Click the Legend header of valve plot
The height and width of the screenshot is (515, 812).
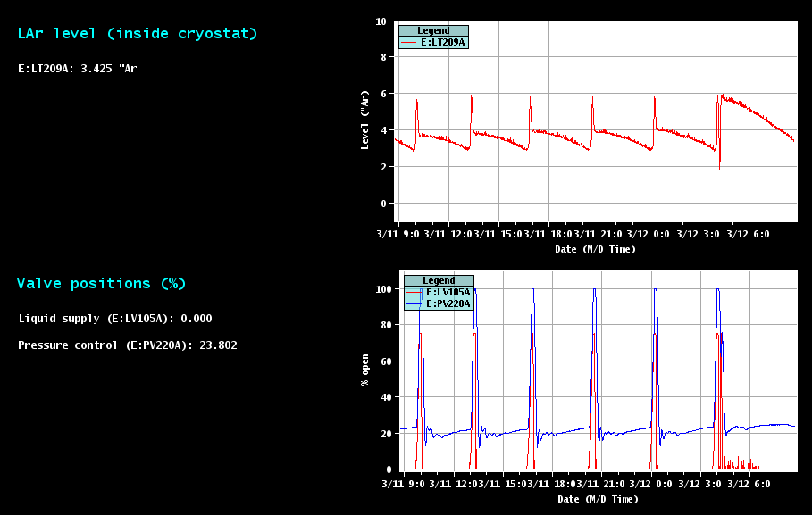tap(439, 280)
